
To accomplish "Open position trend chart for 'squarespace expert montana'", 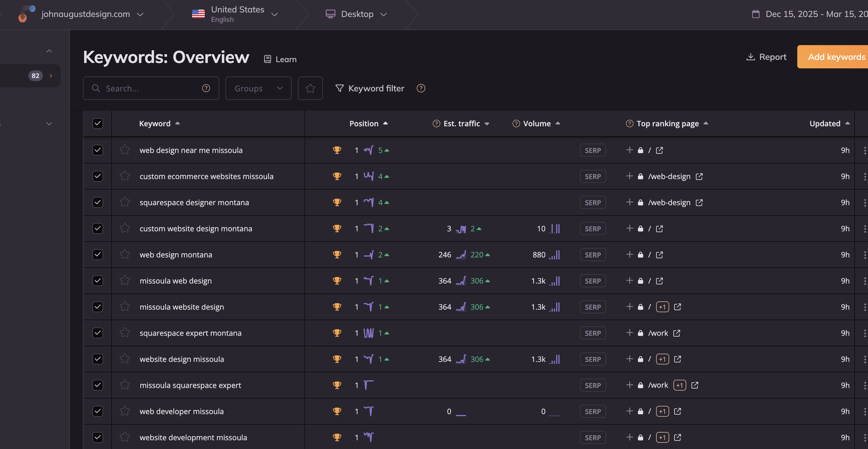I will point(368,333).
